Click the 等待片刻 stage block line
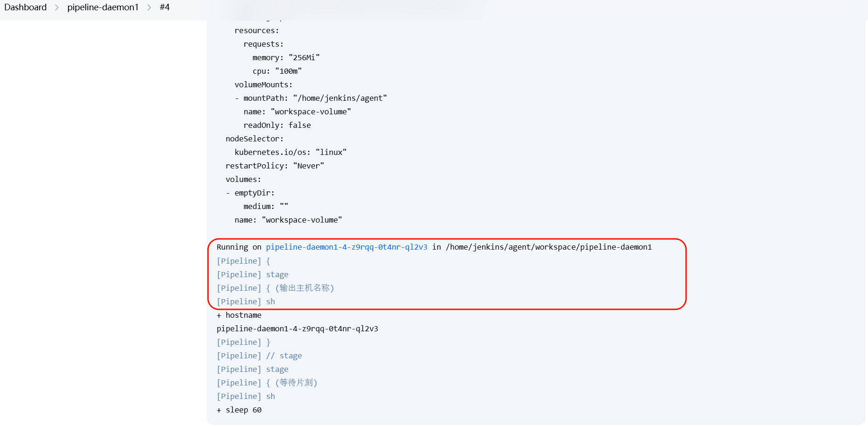868x426 pixels. [x=267, y=383]
